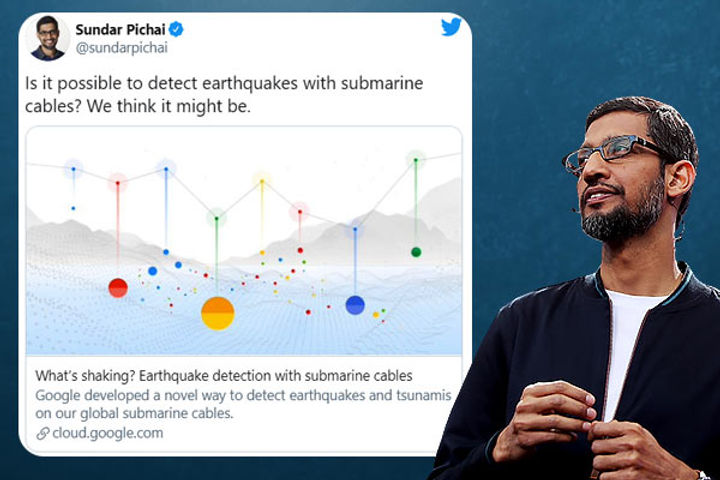
Task: Click the chain link icon beside cloud.google.com
Action: (x=43, y=433)
